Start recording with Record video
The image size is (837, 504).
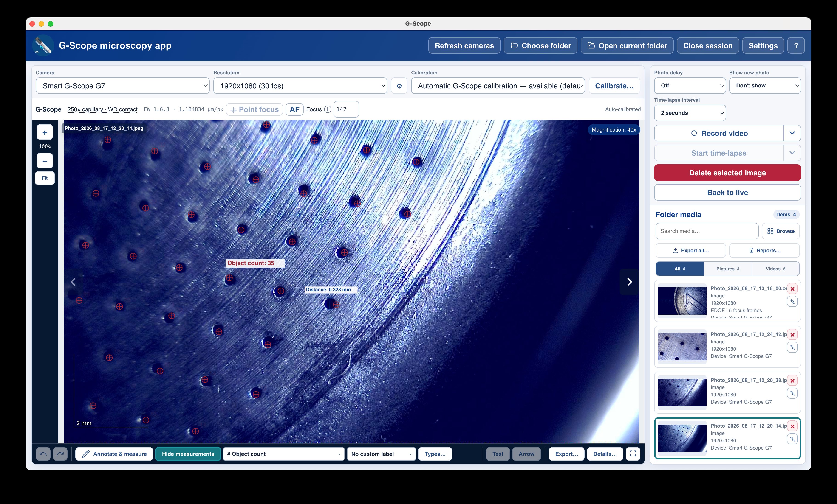(x=719, y=133)
